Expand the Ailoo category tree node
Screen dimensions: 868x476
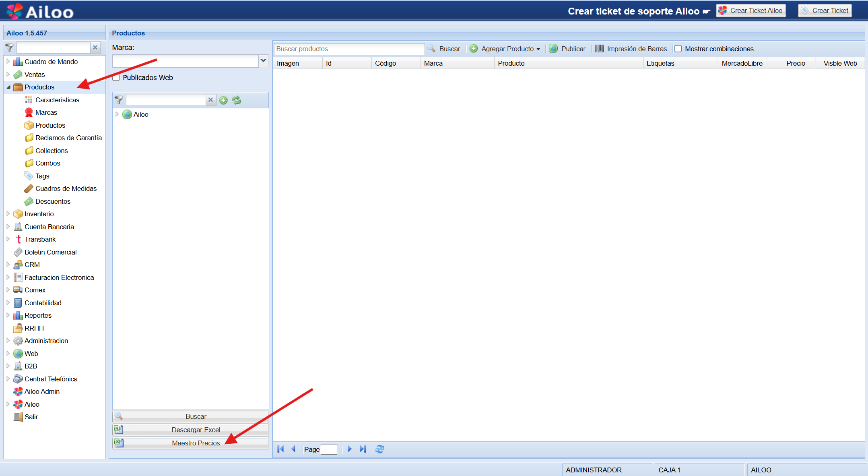117,114
